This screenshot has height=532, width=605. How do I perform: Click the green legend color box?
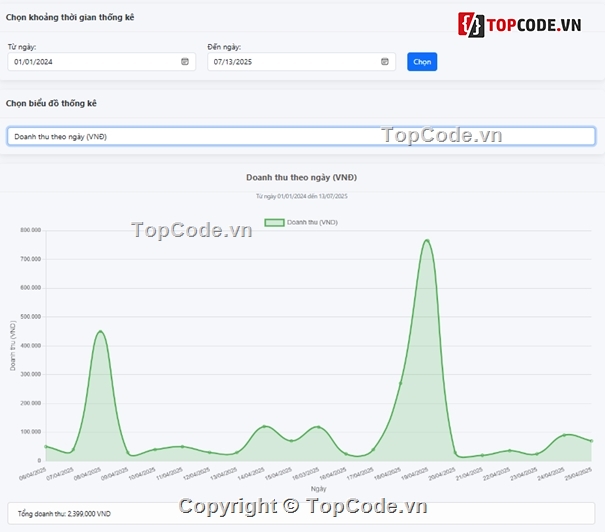coord(273,222)
